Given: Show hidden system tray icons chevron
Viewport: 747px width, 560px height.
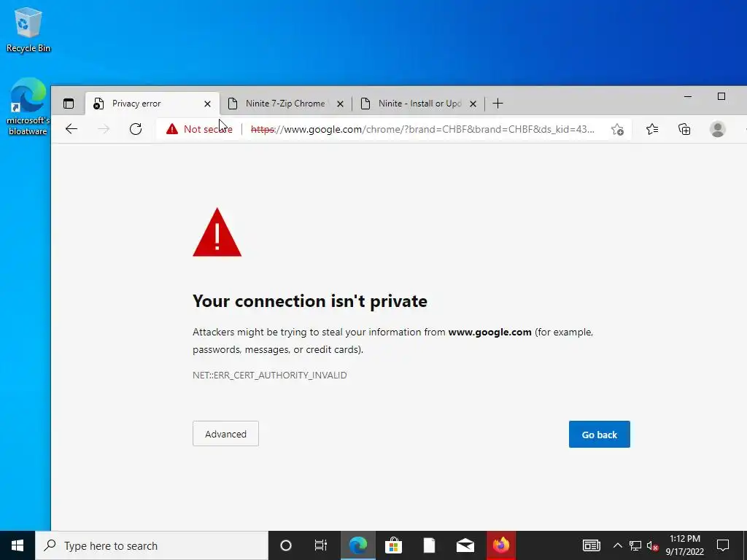Looking at the screenshot, I should pyautogui.click(x=617, y=545).
